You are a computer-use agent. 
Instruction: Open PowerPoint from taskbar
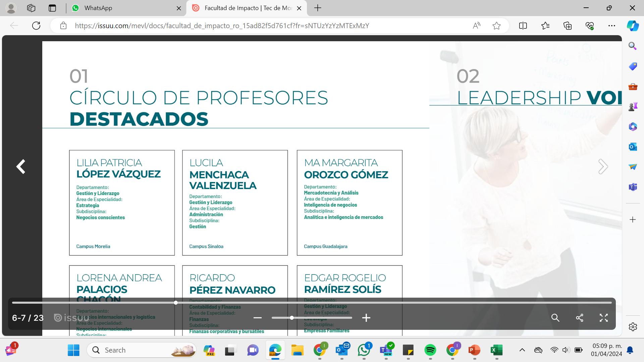point(475,350)
